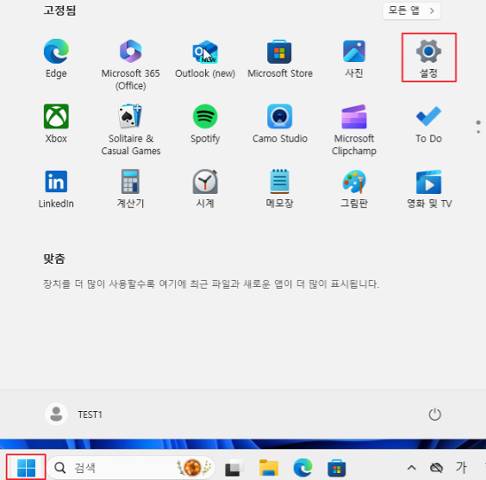Image resolution: width=486 pixels, height=480 pixels.
Task: Open the TEST1 user account menu
Action: (74, 414)
